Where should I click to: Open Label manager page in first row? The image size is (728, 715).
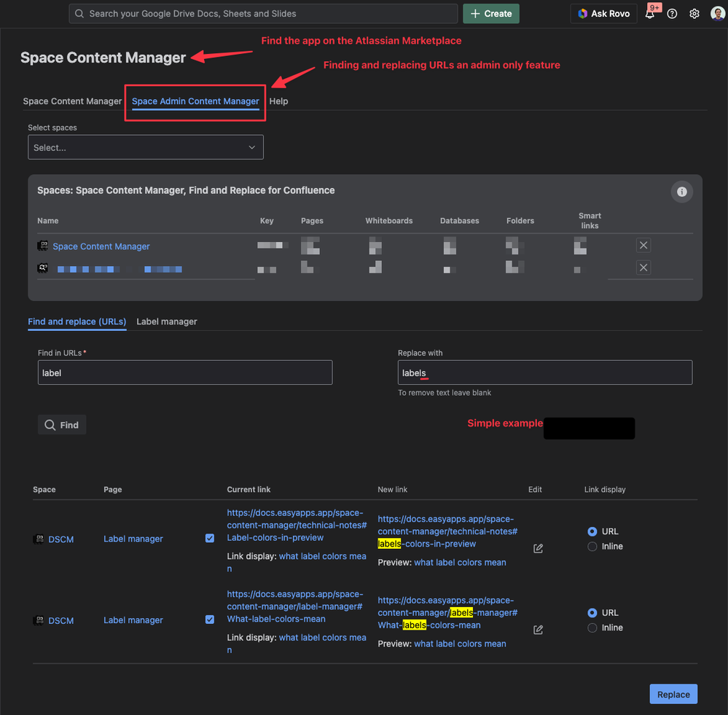coord(133,539)
